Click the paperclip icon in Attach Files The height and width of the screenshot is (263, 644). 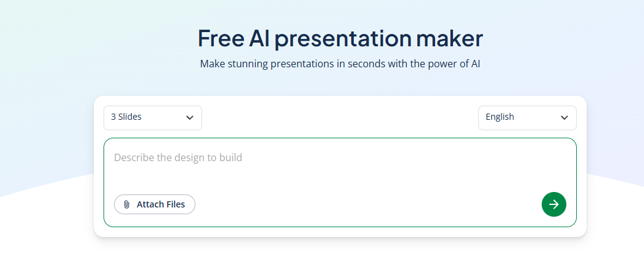pyautogui.click(x=126, y=204)
